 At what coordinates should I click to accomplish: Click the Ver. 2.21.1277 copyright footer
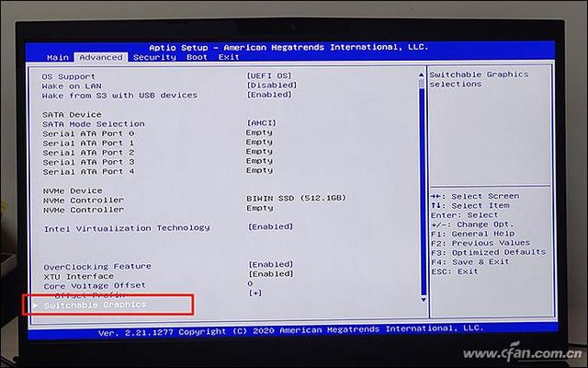[290, 330]
